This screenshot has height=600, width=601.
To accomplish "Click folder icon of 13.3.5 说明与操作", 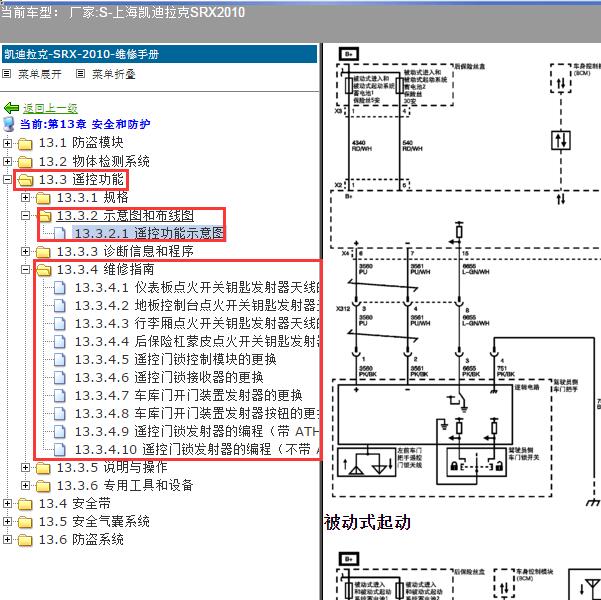I will pyautogui.click(x=43, y=468).
